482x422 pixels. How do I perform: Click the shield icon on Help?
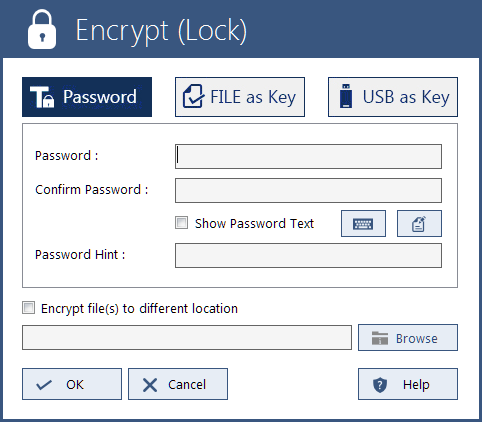point(380,385)
